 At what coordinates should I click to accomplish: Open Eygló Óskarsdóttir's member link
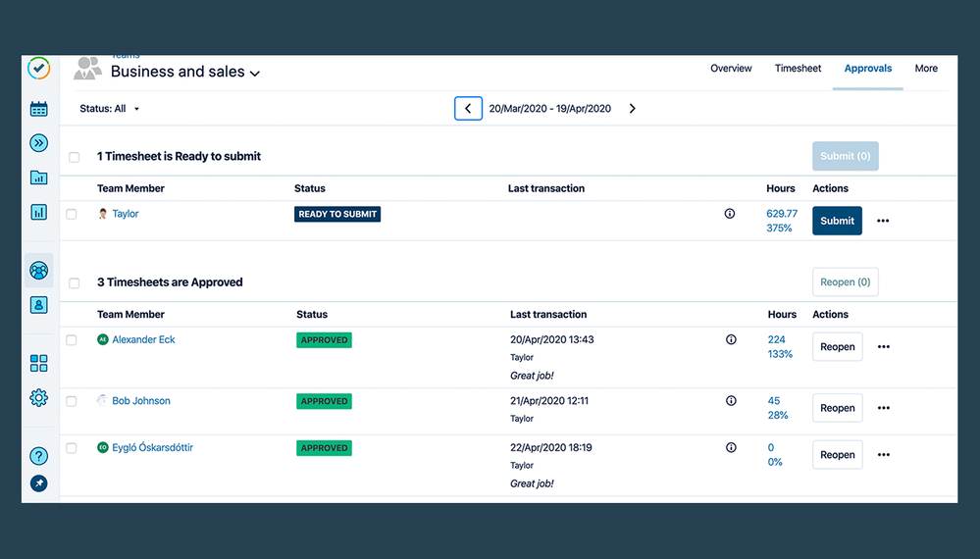[152, 448]
